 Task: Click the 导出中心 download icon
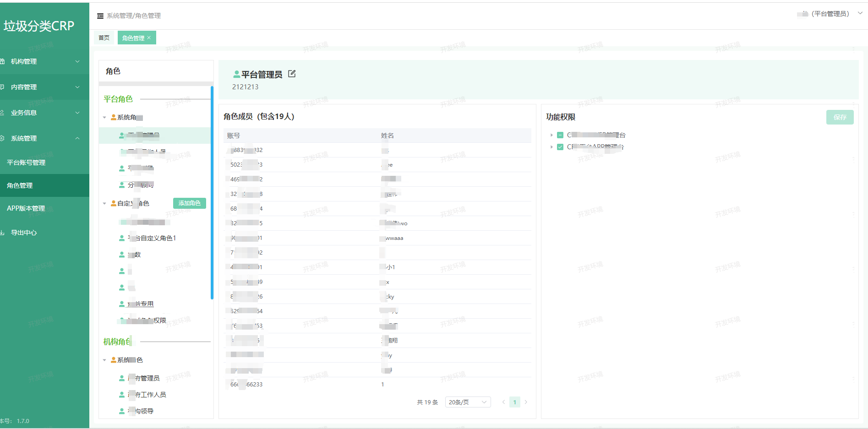(x=2, y=233)
